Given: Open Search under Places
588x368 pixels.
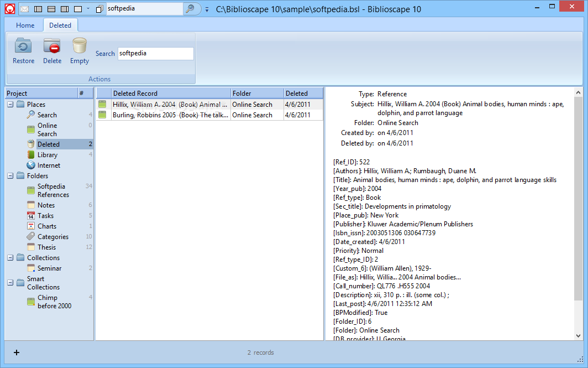Looking at the screenshot, I should [47, 115].
